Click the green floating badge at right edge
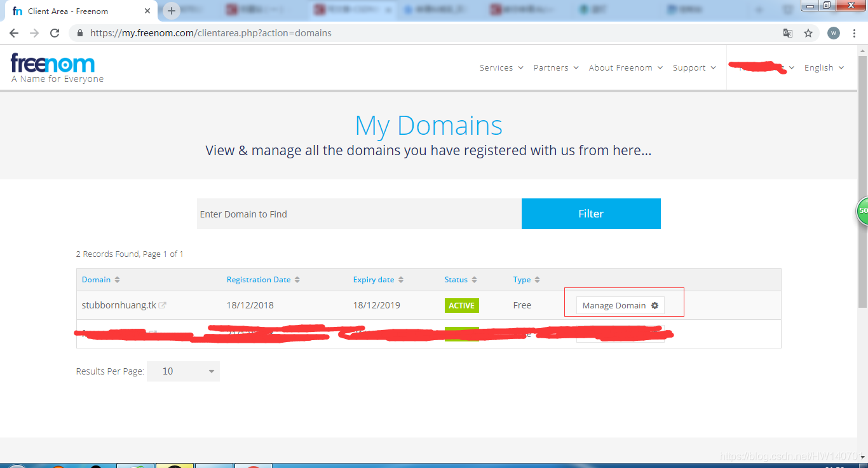Viewport: 868px width, 468px height. click(862, 210)
